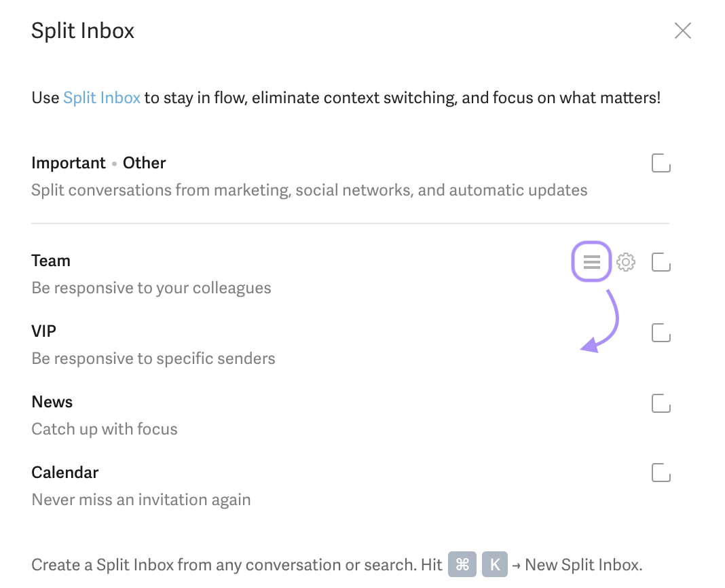
Task: Enable the Team split checkbox
Action: [661, 262]
